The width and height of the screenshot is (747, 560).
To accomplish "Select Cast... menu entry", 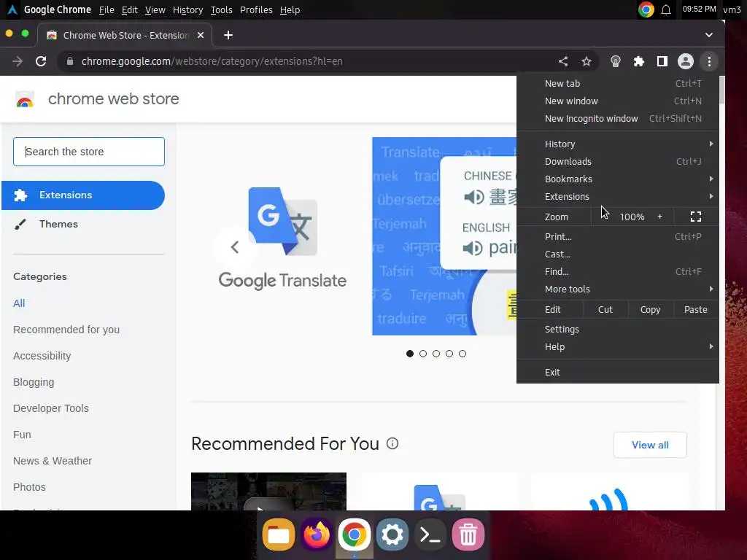I will click(x=617, y=254).
